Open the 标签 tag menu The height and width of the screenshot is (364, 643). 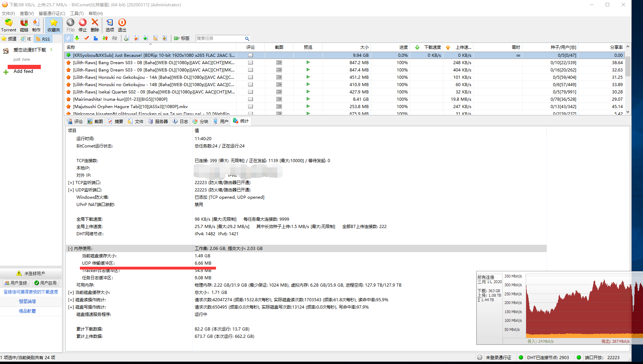[182, 38]
